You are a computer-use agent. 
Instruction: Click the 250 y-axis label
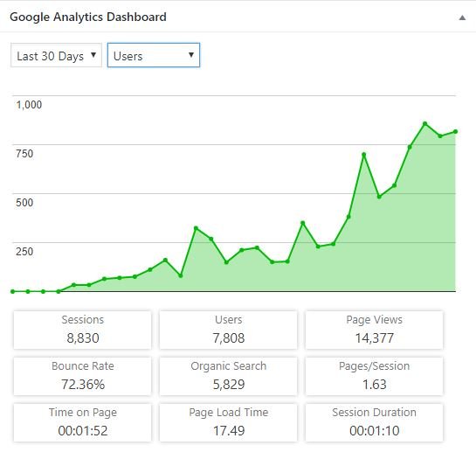(x=24, y=252)
